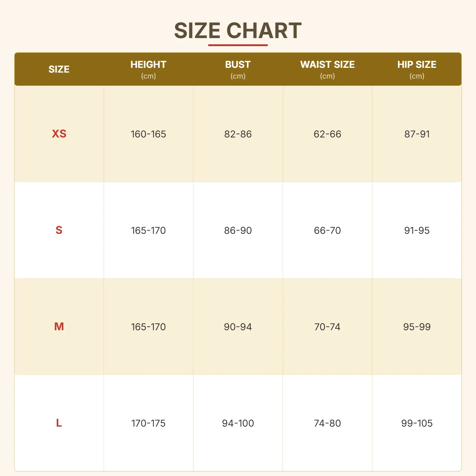Select the WAIST SIZE column header
Viewport: 476px width, 476px height.
click(327, 69)
